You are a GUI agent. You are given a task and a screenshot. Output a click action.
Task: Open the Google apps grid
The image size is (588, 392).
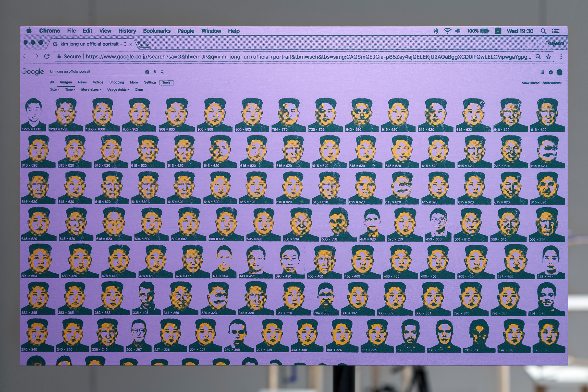[x=542, y=72]
